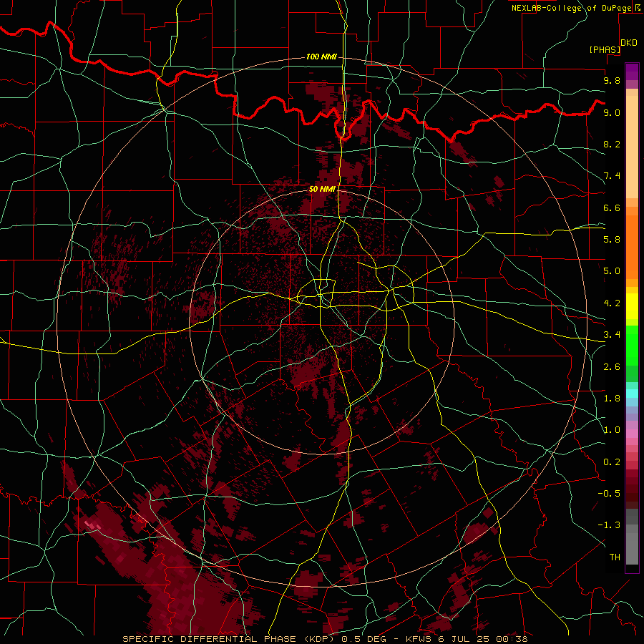Click the 0.2 value on the scale
This screenshot has height=644, width=644.
[612, 462]
